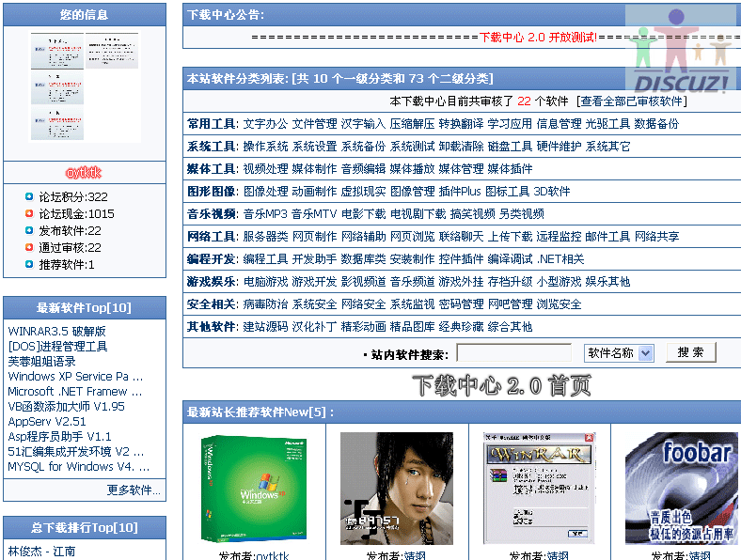This screenshot has width=741, height=560.
Task: Open MYSQL for Windows V4 link
Action: 78,467
